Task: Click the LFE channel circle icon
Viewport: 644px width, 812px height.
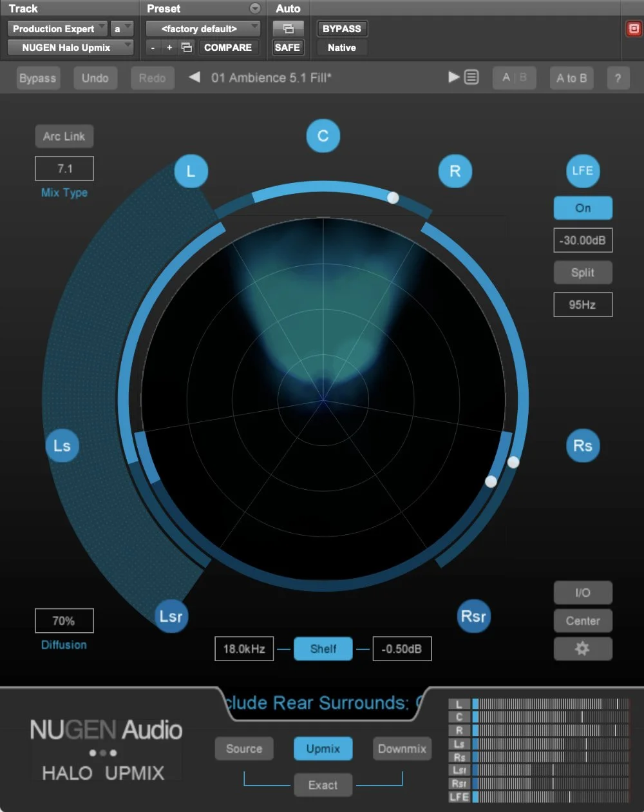Action: (x=583, y=171)
